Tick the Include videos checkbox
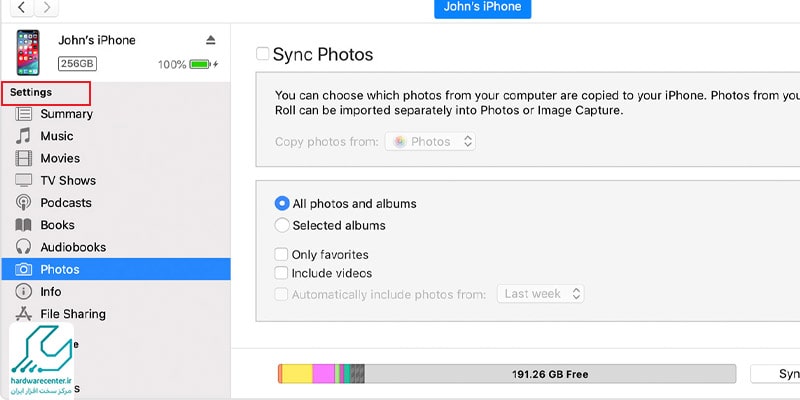The image size is (800, 400). tap(281, 273)
